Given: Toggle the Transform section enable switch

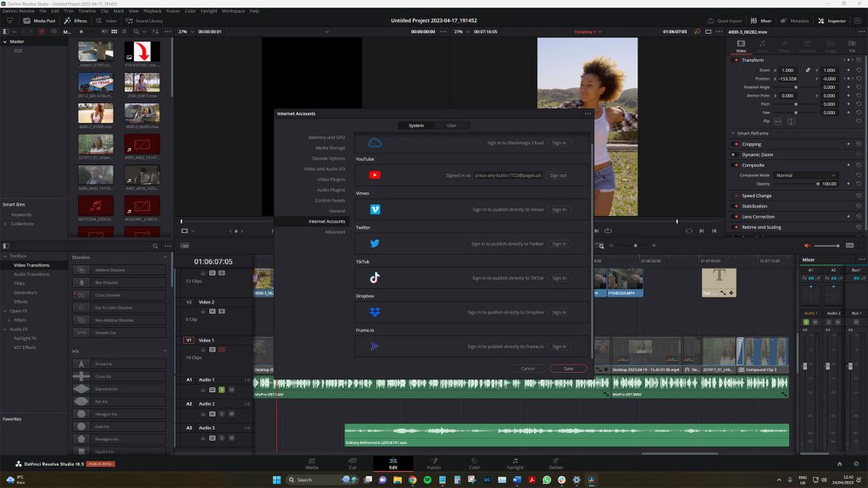Looking at the screenshot, I should coord(736,60).
